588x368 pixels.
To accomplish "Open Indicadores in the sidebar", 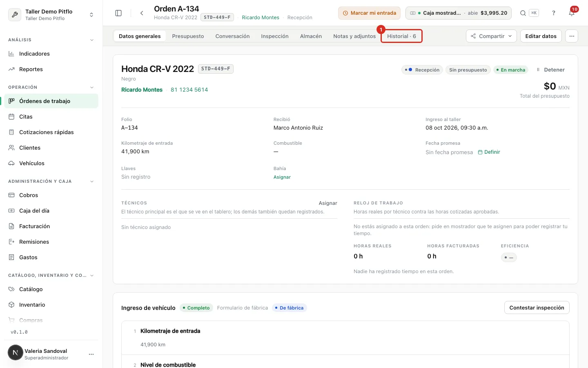I will click(51, 54).
